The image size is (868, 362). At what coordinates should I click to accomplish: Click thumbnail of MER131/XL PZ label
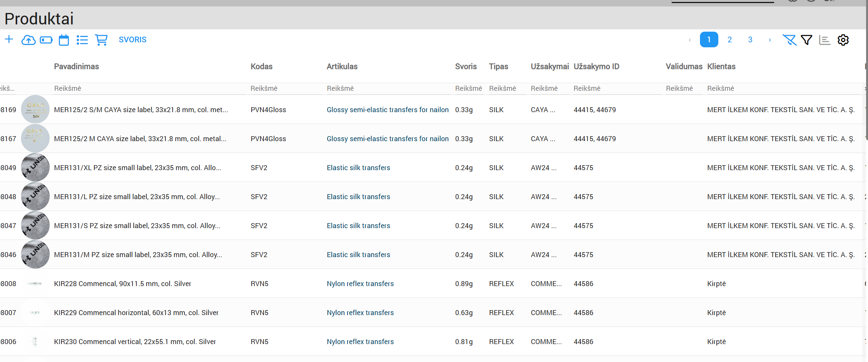[35, 167]
